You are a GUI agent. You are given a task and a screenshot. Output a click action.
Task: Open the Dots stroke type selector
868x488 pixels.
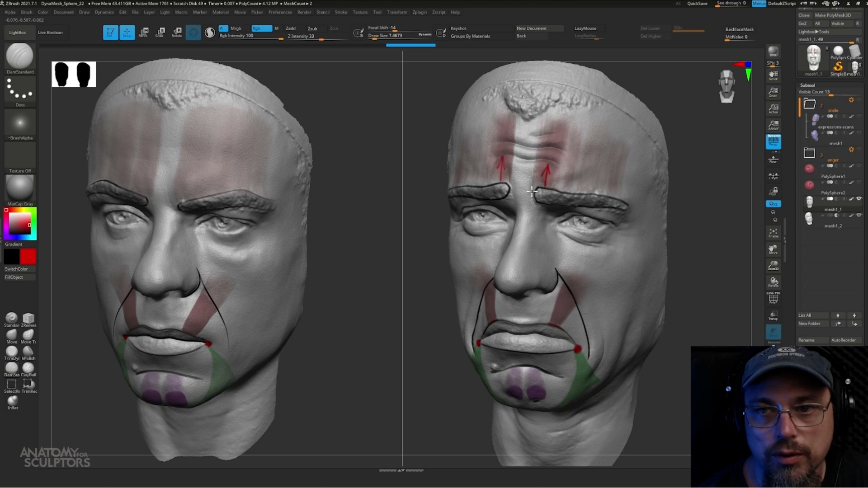tap(20, 92)
